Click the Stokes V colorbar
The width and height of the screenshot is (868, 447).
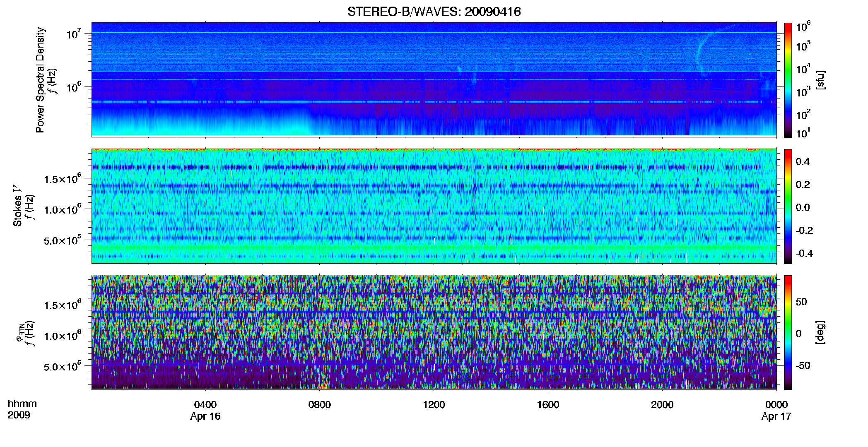[788, 206]
